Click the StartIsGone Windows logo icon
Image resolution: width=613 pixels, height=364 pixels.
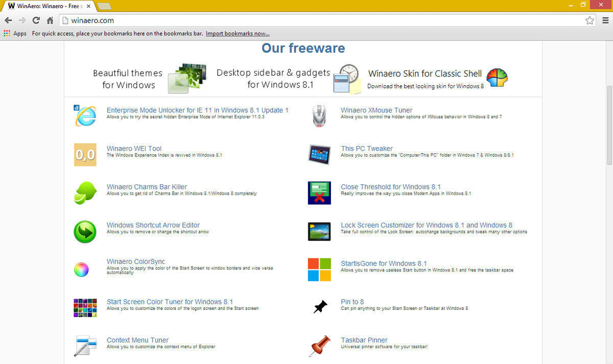pos(319,270)
